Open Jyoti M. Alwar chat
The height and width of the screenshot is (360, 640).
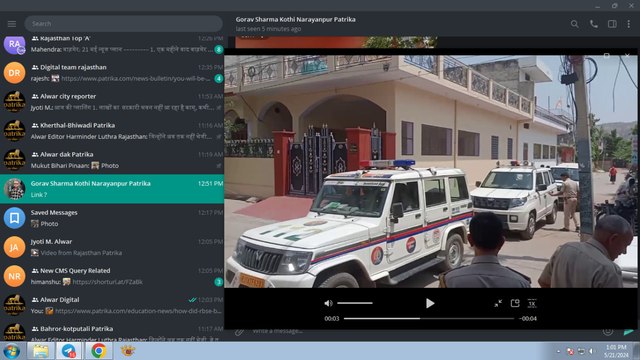coord(112,247)
